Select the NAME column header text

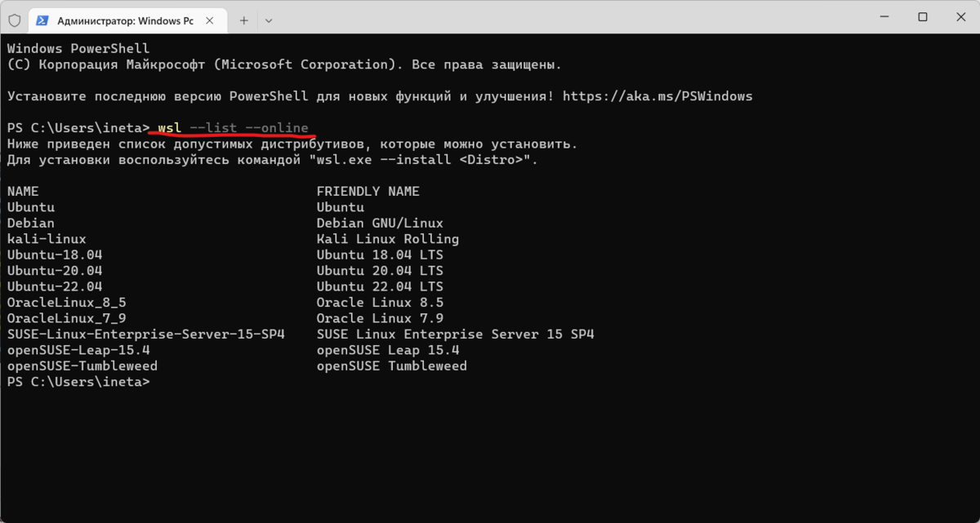(22, 190)
